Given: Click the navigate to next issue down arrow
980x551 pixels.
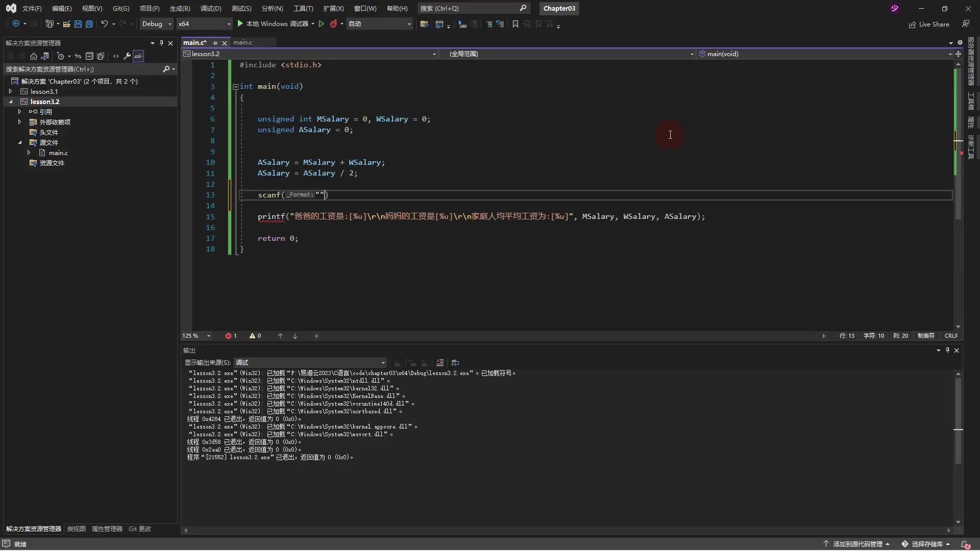Looking at the screenshot, I should [x=295, y=336].
